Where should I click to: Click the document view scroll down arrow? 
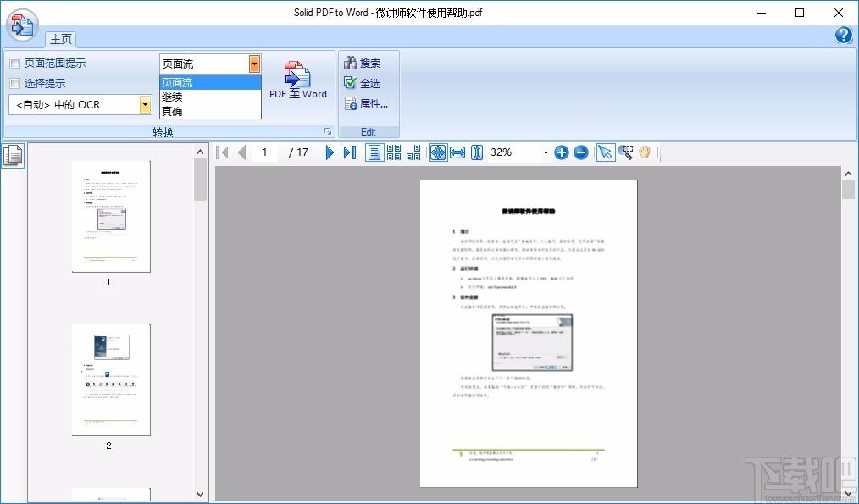point(849,494)
